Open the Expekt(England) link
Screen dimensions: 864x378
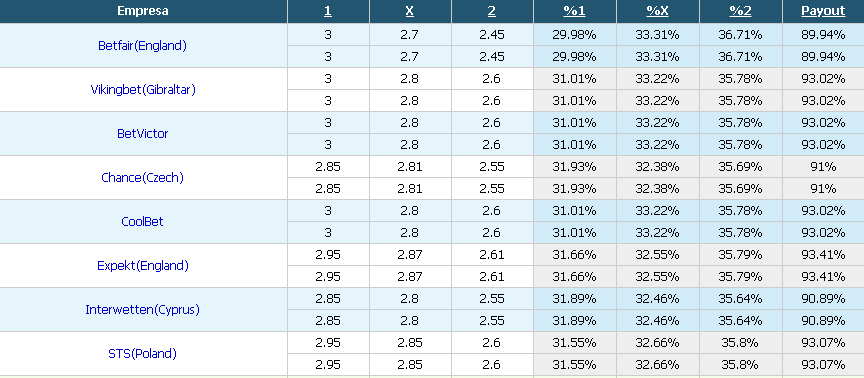click(x=143, y=266)
